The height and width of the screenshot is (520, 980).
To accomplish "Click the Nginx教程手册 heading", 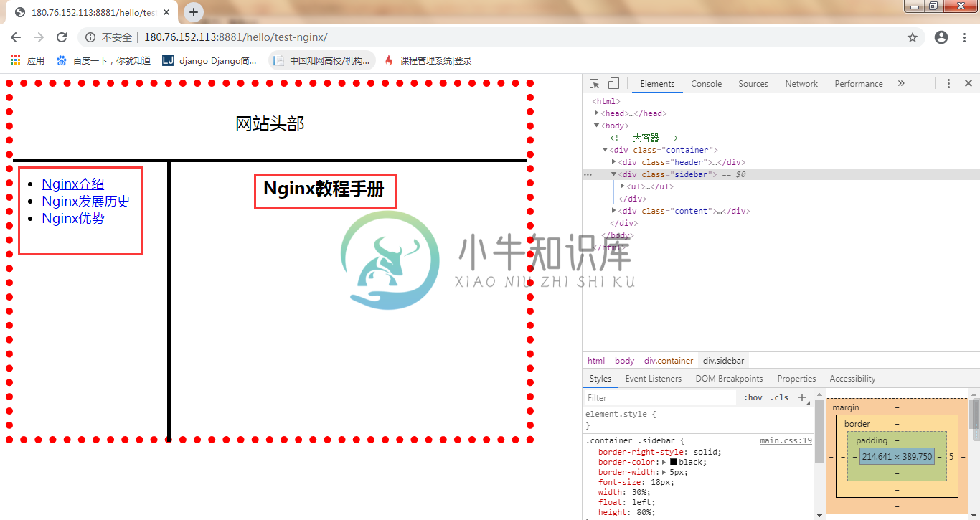I will click(x=324, y=189).
